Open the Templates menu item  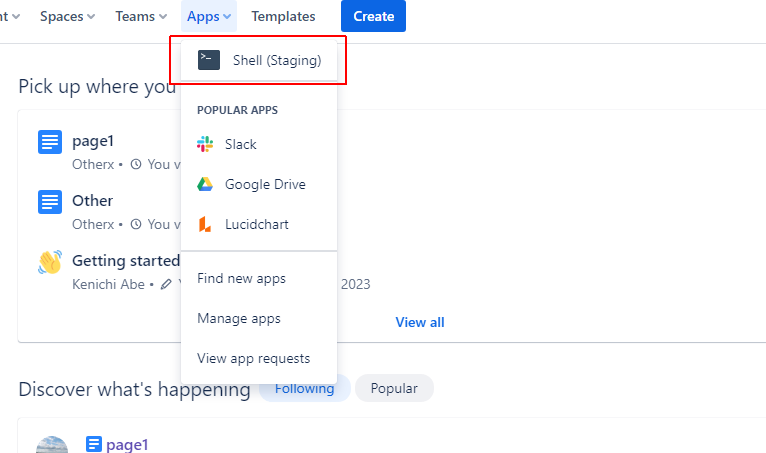pos(283,16)
